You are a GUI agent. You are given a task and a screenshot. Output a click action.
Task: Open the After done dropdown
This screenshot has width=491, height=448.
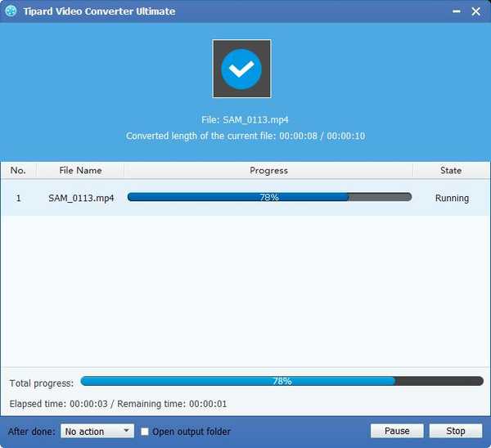tap(97, 431)
